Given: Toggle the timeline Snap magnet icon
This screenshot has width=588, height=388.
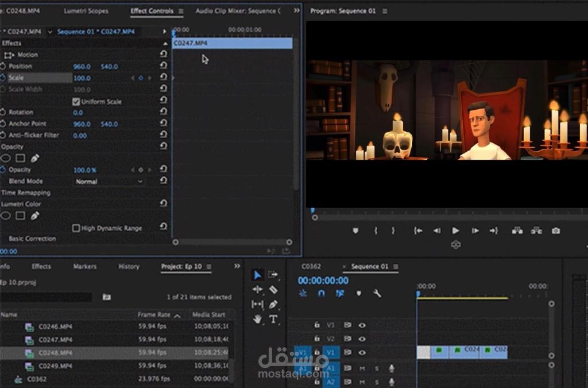Looking at the screenshot, I should click(322, 293).
